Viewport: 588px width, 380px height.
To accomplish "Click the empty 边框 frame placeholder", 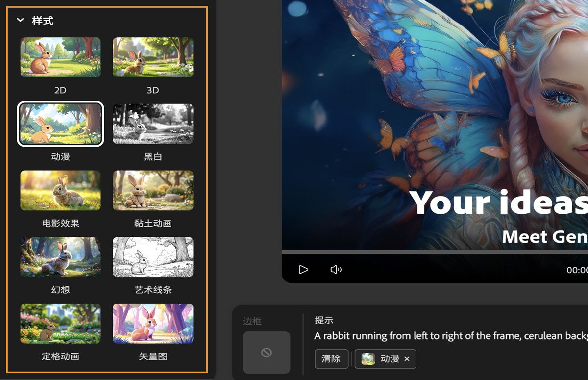I will tap(267, 353).
